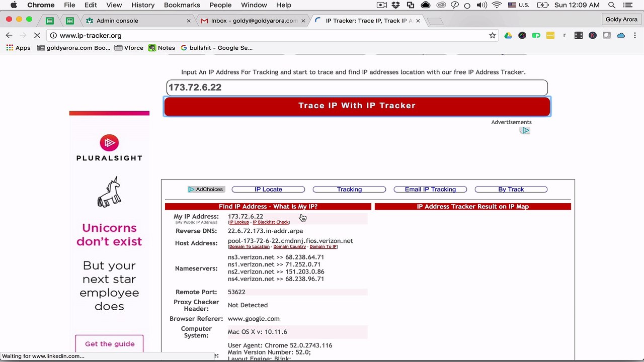The width and height of the screenshot is (644, 362).
Task: Open the volume control in menu bar
Action: coord(481,5)
